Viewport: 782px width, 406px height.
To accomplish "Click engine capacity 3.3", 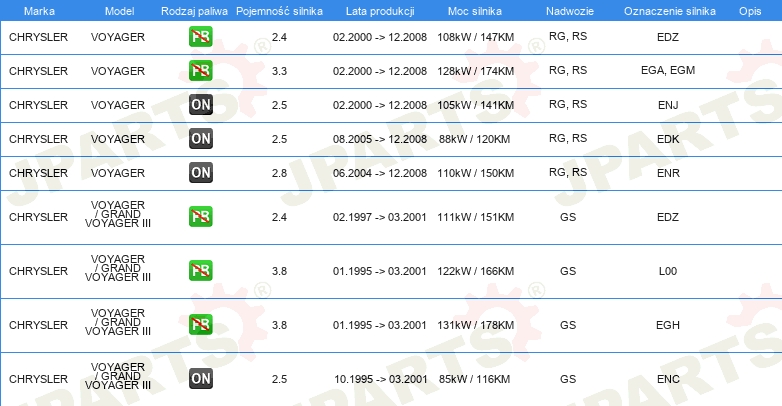I will pos(279,71).
